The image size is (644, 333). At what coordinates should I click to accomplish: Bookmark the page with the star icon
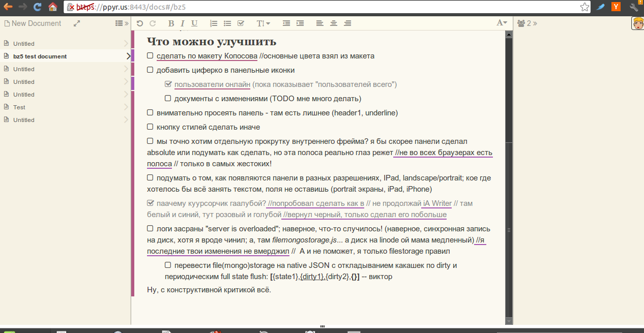tap(585, 7)
